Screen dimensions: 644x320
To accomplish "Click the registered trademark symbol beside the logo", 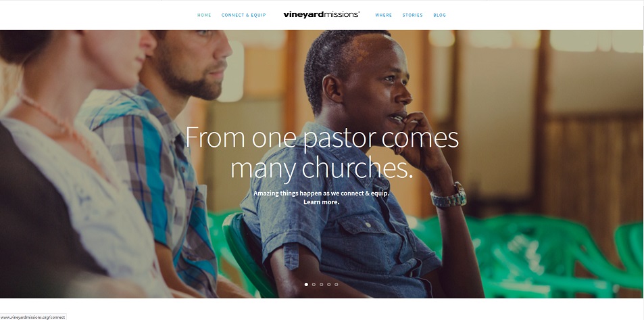I will click(x=359, y=12).
